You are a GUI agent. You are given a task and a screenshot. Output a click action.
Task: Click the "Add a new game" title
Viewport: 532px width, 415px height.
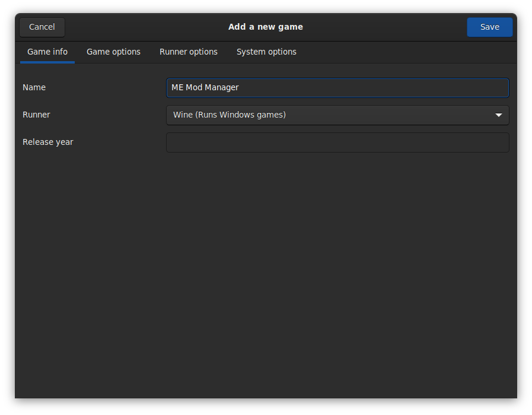pos(266,27)
